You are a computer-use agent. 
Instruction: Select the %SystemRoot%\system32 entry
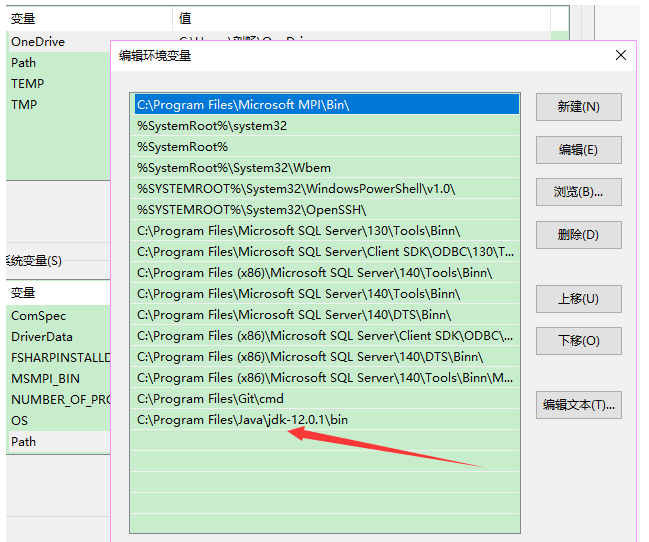coord(327,125)
